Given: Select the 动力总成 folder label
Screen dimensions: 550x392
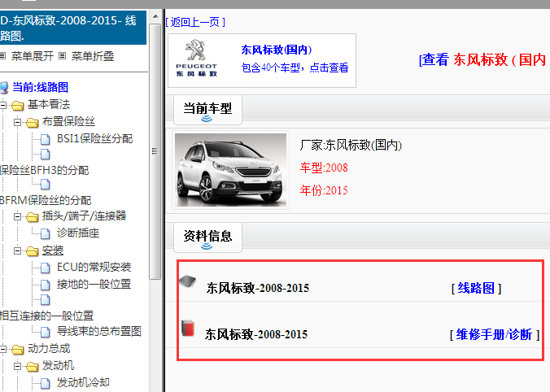Looking at the screenshot, I should pyautogui.click(x=49, y=348).
